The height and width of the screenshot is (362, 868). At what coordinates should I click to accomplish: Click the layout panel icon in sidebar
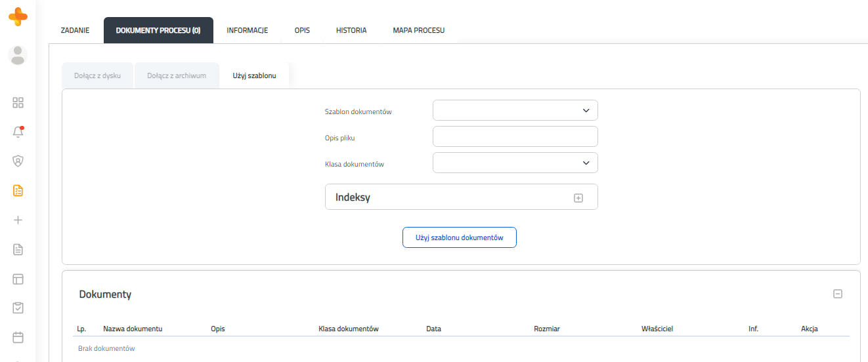(x=18, y=279)
